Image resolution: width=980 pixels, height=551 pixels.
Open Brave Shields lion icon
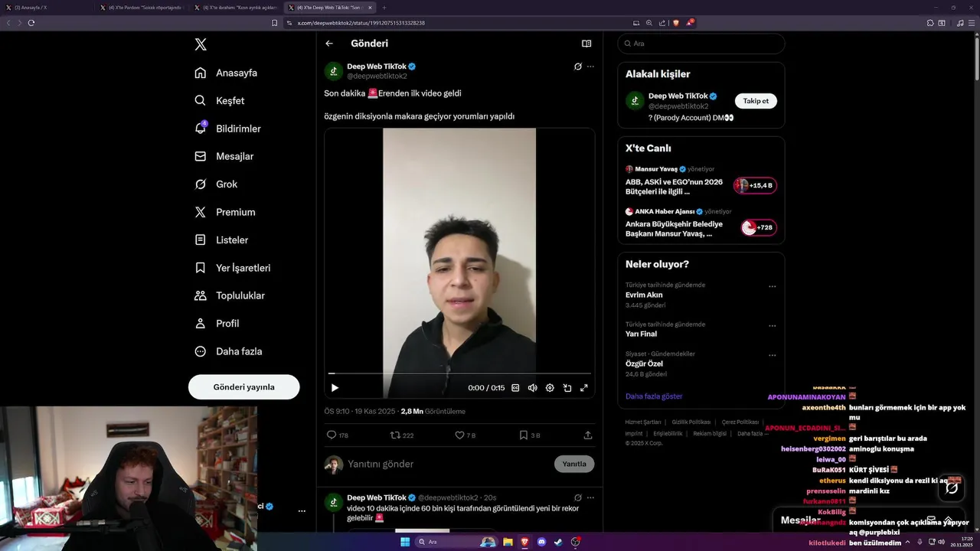(676, 23)
